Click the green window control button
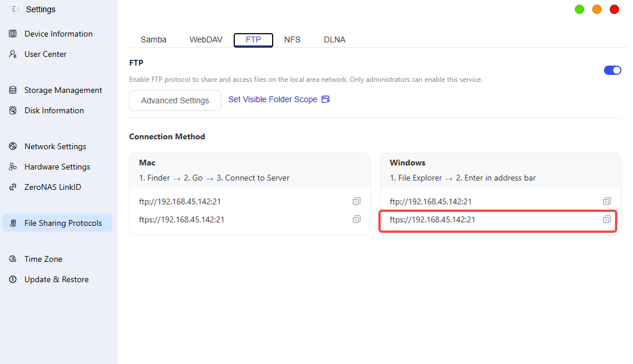This screenshot has height=364, width=633. point(580,9)
